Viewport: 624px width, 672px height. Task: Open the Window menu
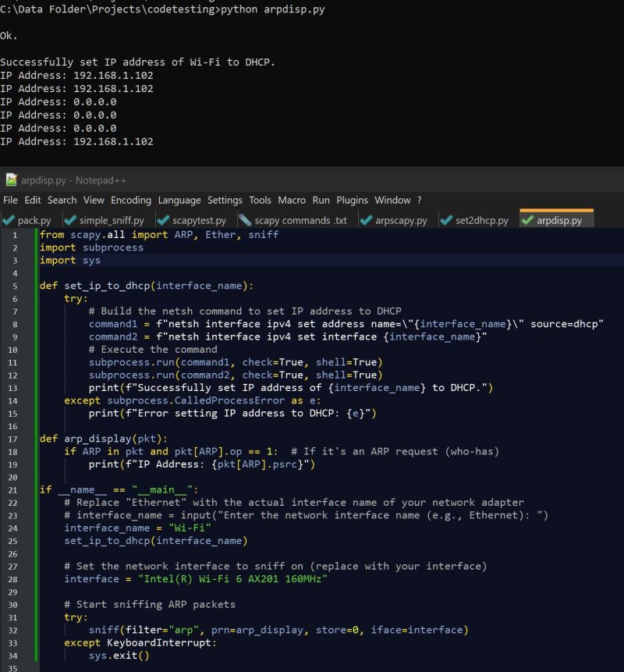pos(393,200)
